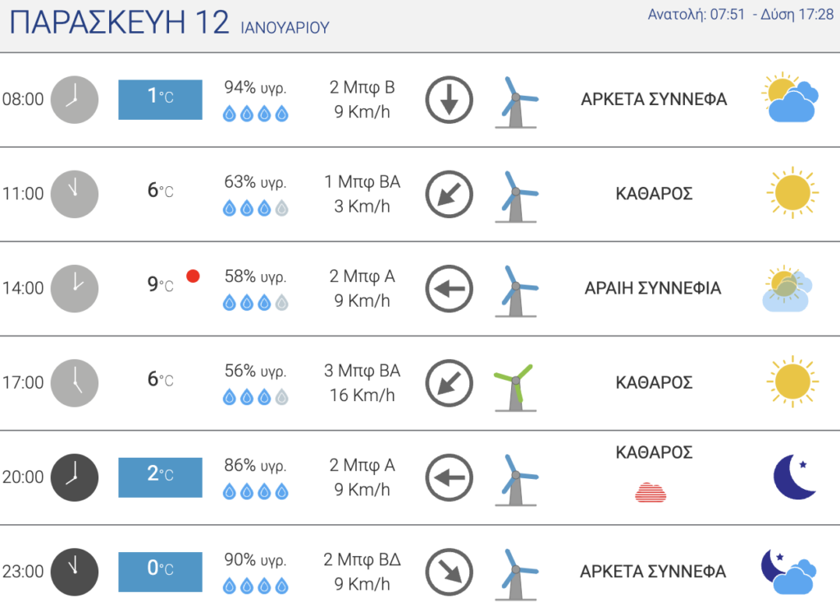Image resolution: width=840 pixels, height=616 pixels.
Task: Click the wind turbine icon at 11:00
Action: point(515,197)
